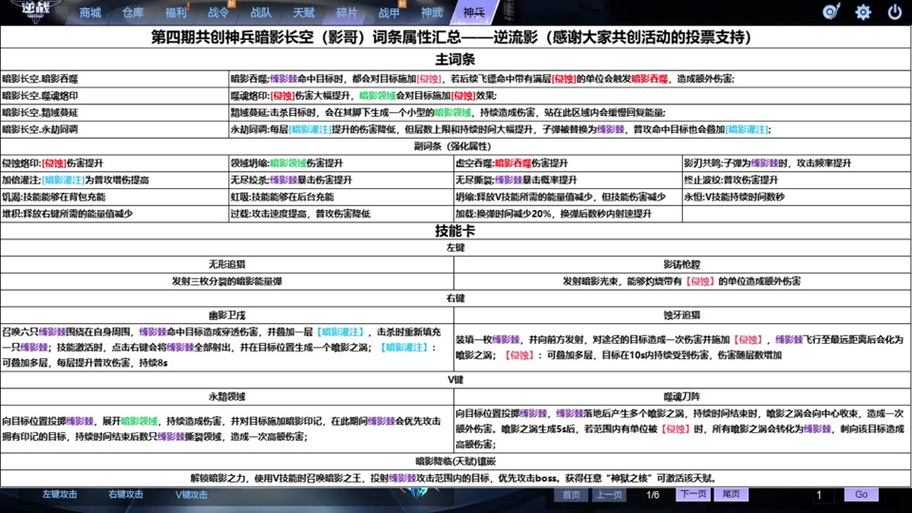Click the 影刃共鸣 attribute cell
The width and height of the screenshot is (912, 513).
[797, 163]
